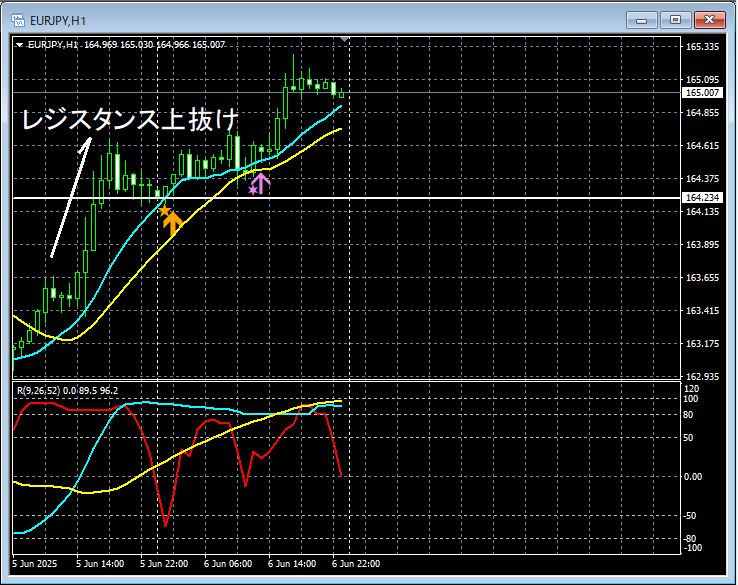Click the 163.175 price scale value
Image resolution: width=738 pixels, height=585 pixels.
point(702,344)
